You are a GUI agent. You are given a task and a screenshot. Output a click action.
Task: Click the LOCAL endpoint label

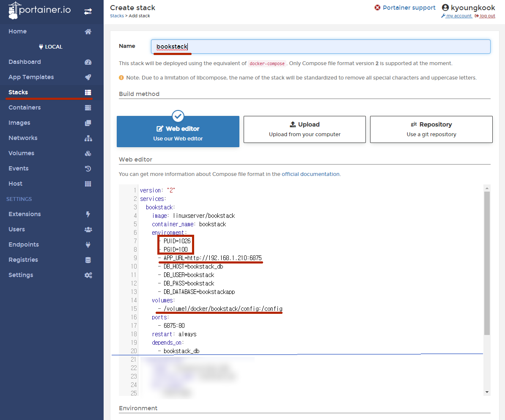[54, 47]
